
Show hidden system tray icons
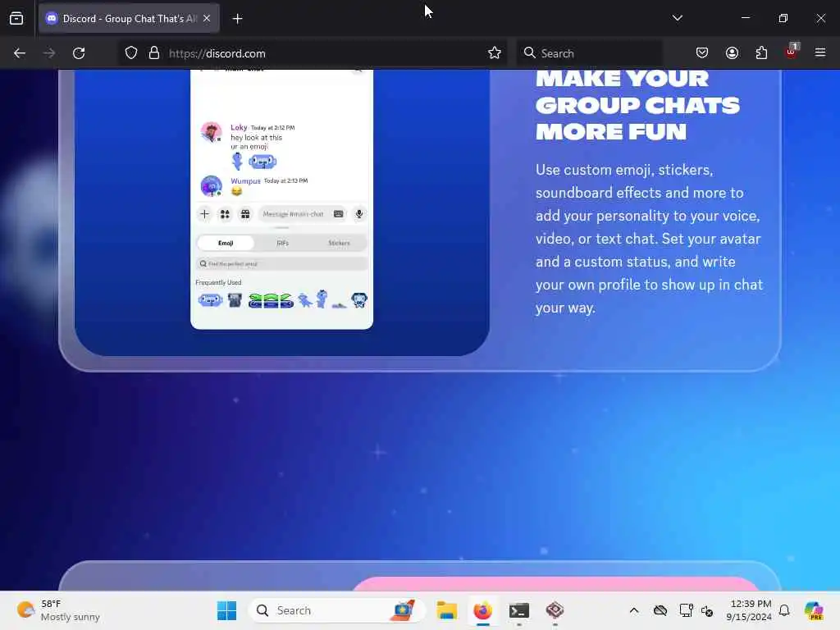[634, 610]
